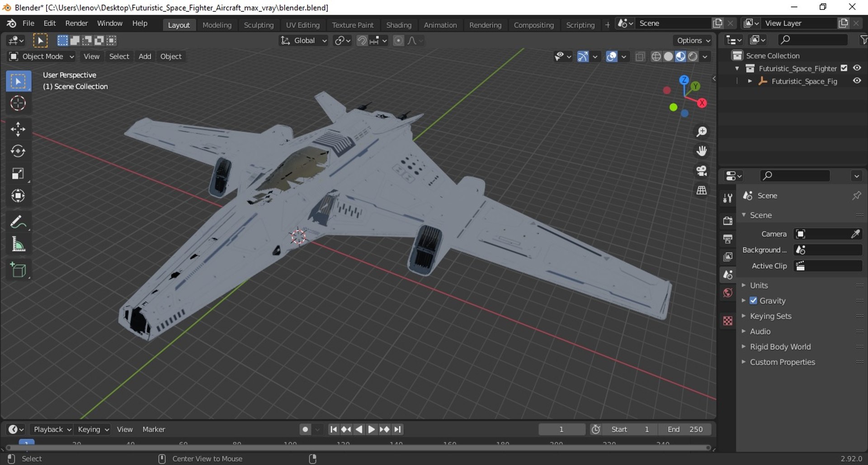Choose the Move tool
Screen dimensions: 868x465
19,129
